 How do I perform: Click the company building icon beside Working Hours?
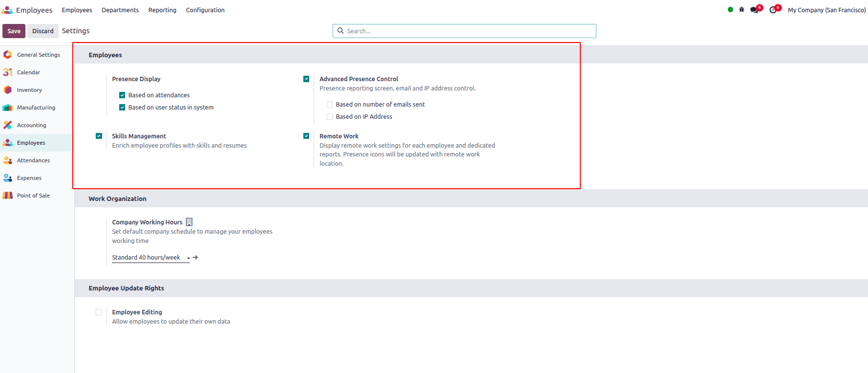point(190,222)
